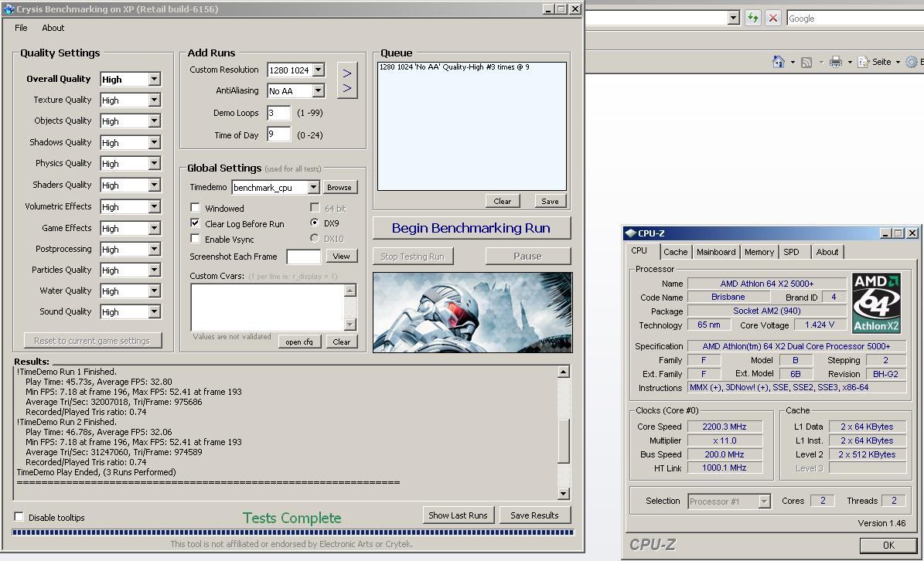
Task: Check the Disable tooltips box
Action: tap(19, 517)
